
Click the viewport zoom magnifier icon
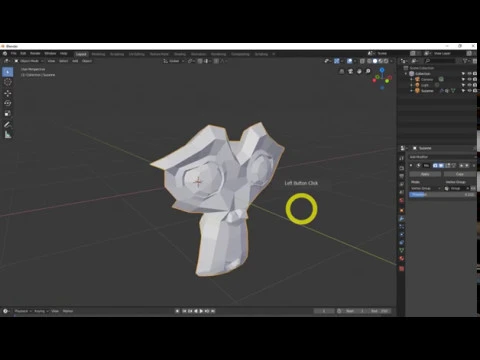[x=368, y=71]
